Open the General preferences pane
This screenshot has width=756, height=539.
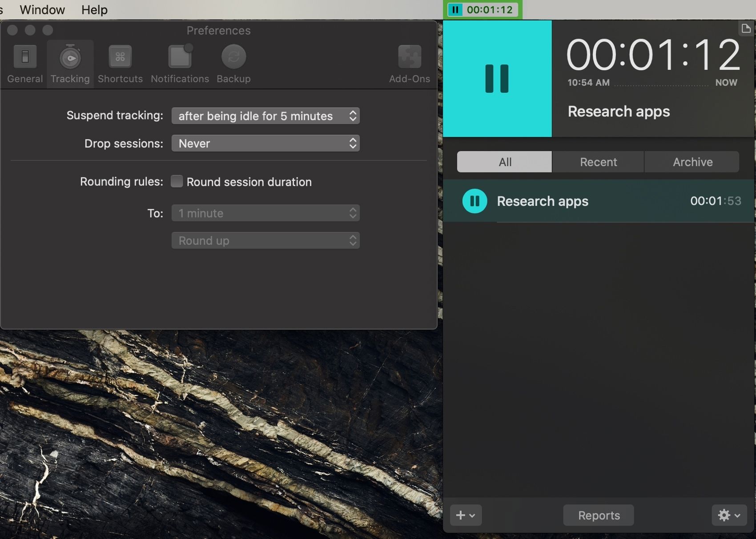(x=25, y=64)
